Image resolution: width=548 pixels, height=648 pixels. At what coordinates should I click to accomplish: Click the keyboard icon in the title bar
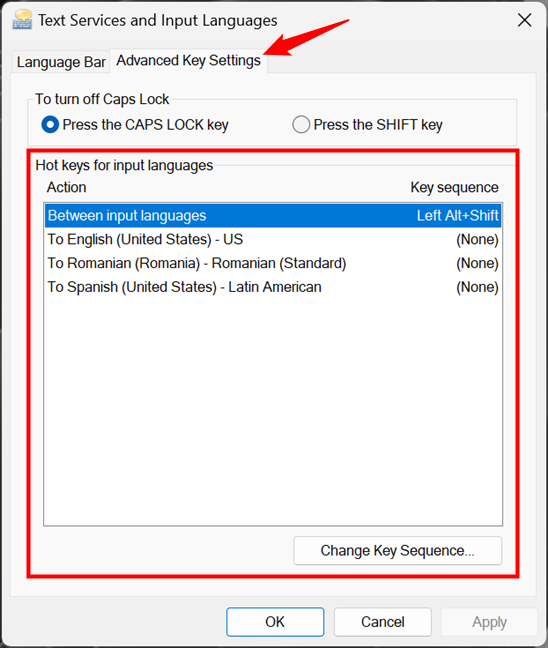click(x=22, y=20)
